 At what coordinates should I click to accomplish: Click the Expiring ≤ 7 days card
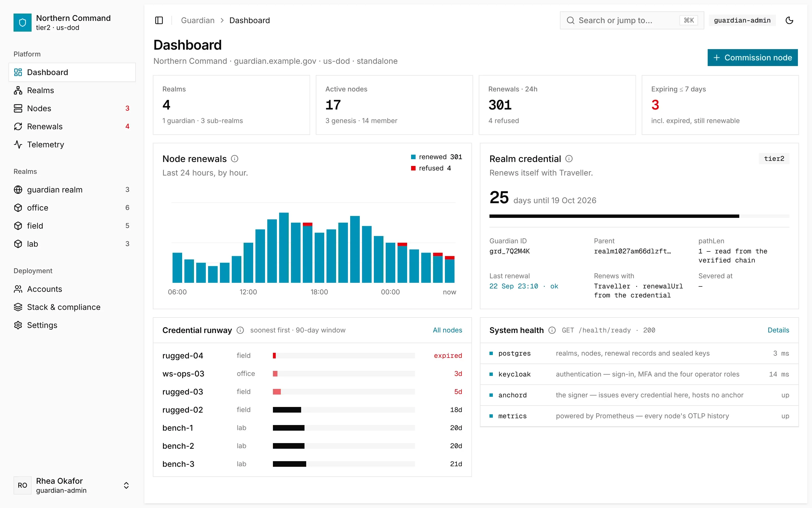tap(720, 105)
